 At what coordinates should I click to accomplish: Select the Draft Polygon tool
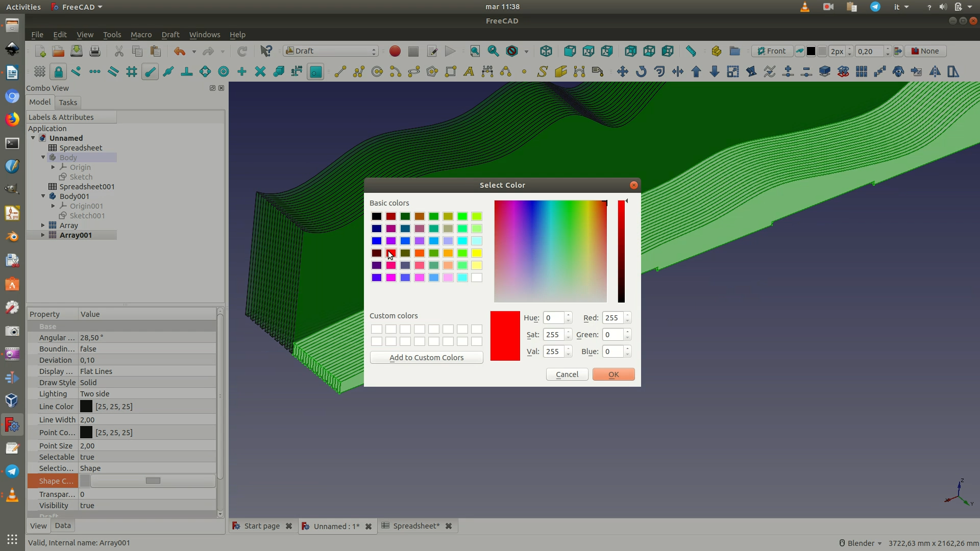tap(432, 72)
